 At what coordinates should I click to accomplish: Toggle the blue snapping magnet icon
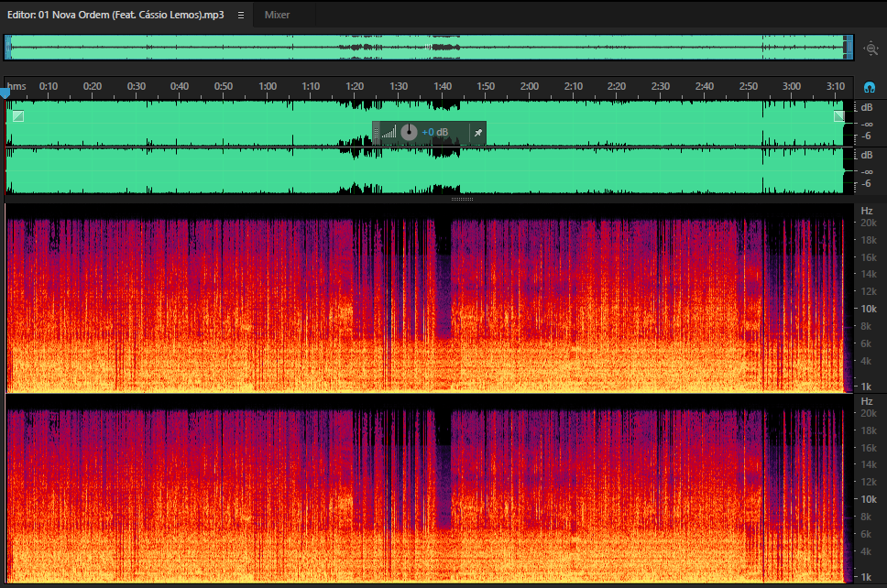(x=870, y=87)
